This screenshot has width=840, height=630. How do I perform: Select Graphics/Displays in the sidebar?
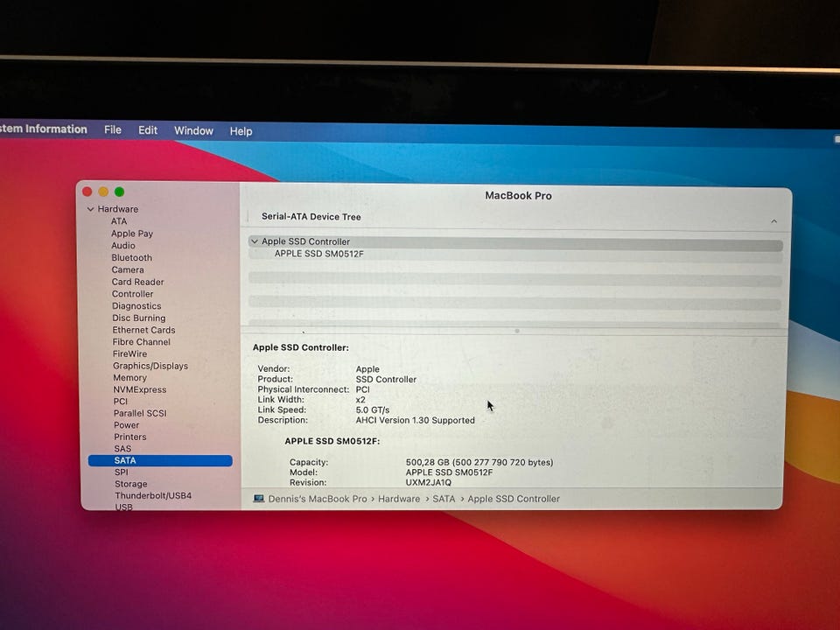(x=150, y=366)
